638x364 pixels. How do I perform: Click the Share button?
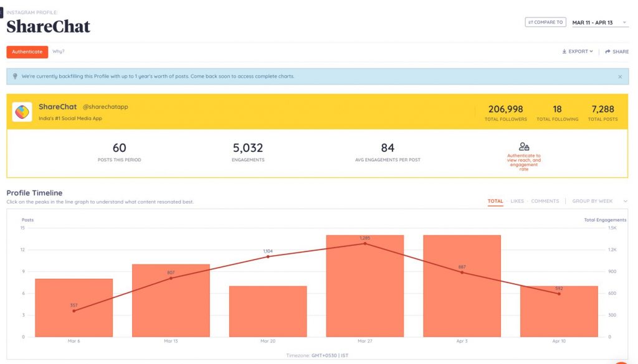pyautogui.click(x=617, y=52)
